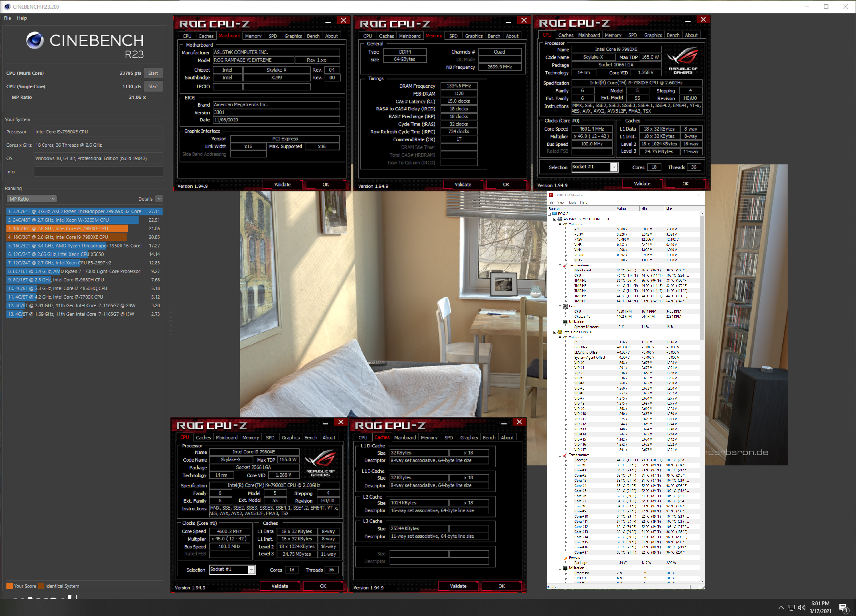Collapse motherboard Temperatures node in HWMonitor
The width and height of the screenshot is (856, 616).
tap(560, 265)
